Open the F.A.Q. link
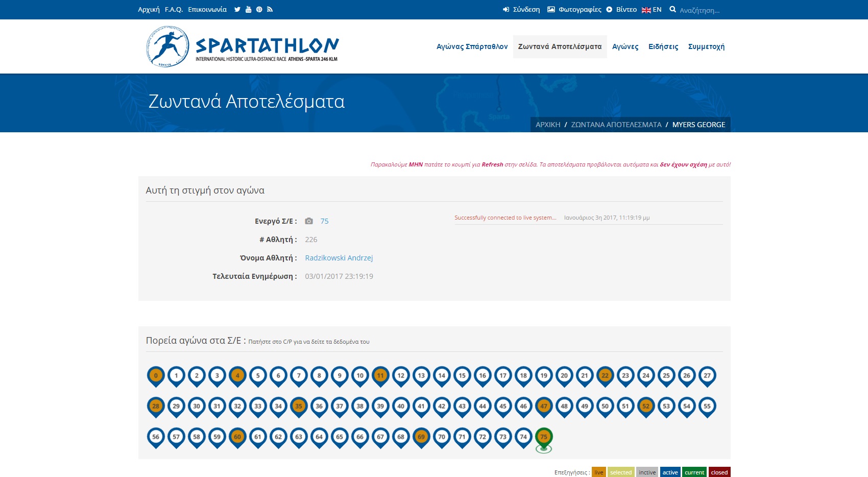Image resolution: width=868 pixels, height=477 pixels. (174, 9)
